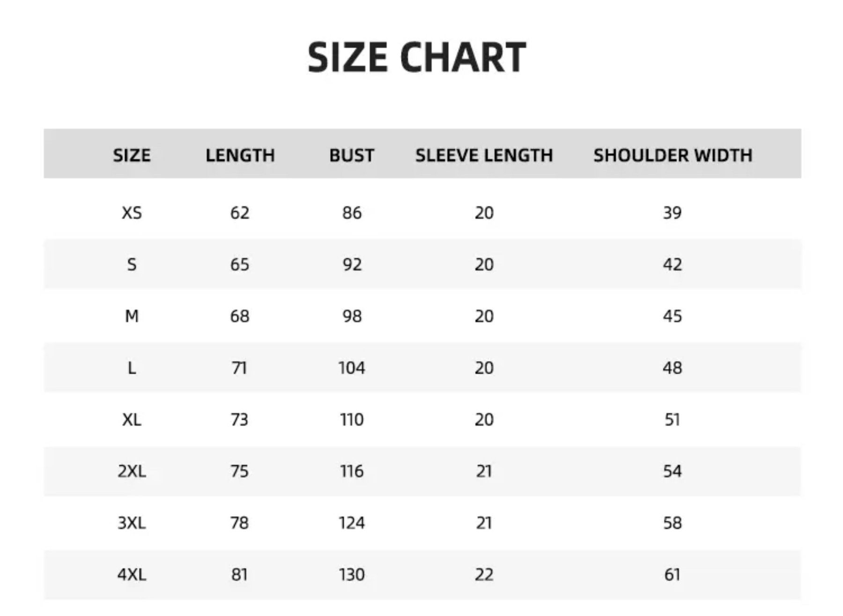Select the SIZE column header
Image resolution: width=843 pixels, height=616 pixels.
point(132,155)
